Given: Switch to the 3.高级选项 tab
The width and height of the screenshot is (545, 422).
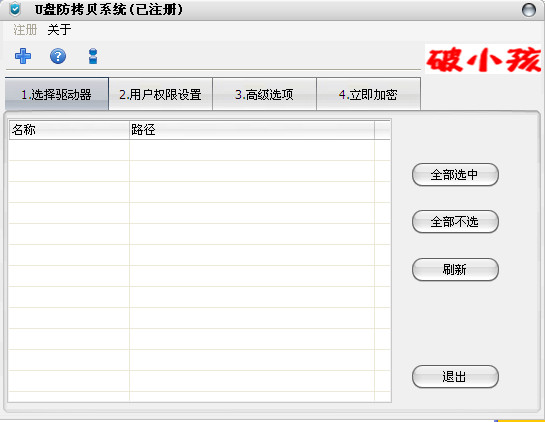Looking at the screenshot, I should click(x=265, y=94).
